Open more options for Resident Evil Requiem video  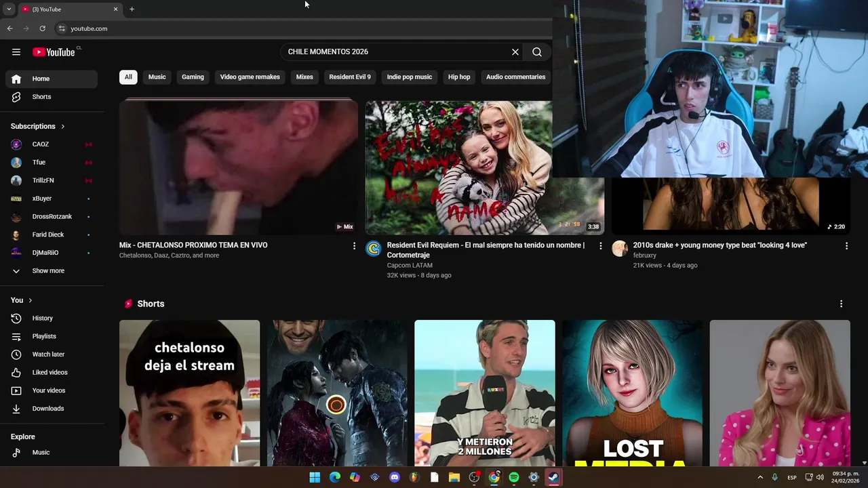[x=600, y=246]
